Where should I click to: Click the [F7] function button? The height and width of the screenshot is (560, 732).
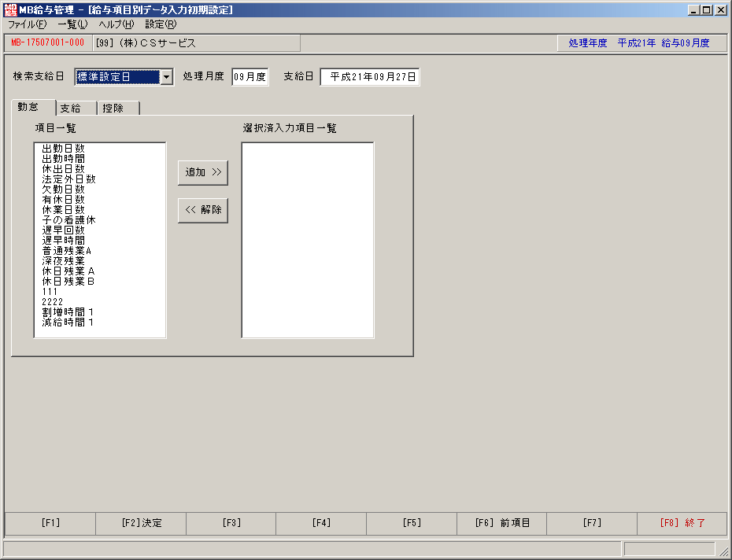point(592,523)
